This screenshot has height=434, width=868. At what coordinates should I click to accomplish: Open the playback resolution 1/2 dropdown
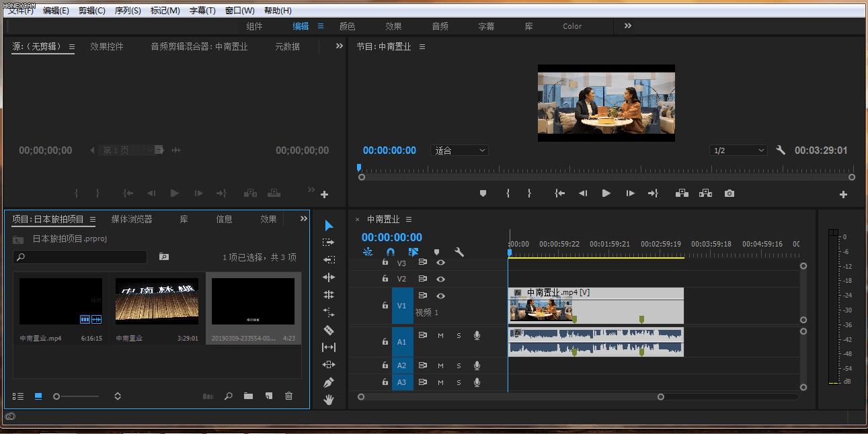pyautogui.click(x=738, y=150)
